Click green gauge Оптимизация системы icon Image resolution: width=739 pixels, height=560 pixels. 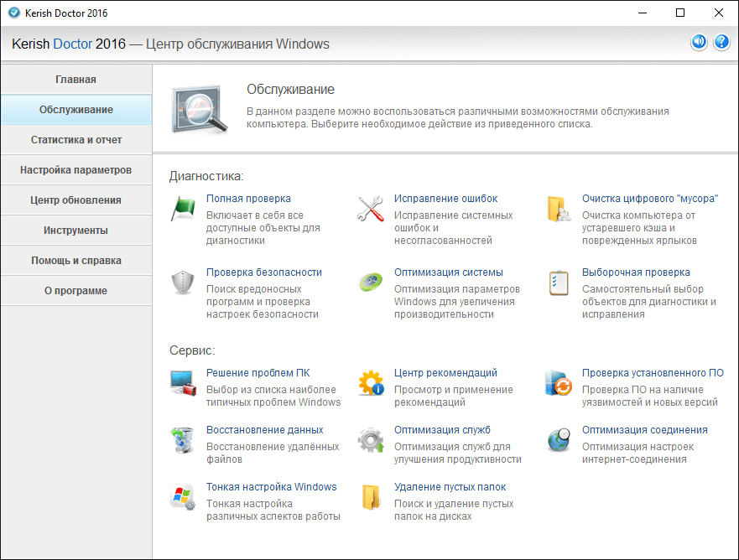[x=371, y=283]
